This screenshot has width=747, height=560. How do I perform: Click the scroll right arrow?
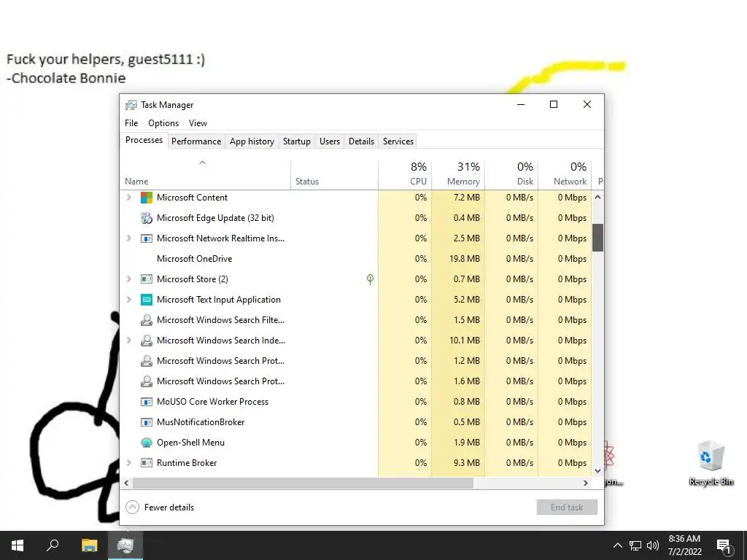(x=586, y=483)
